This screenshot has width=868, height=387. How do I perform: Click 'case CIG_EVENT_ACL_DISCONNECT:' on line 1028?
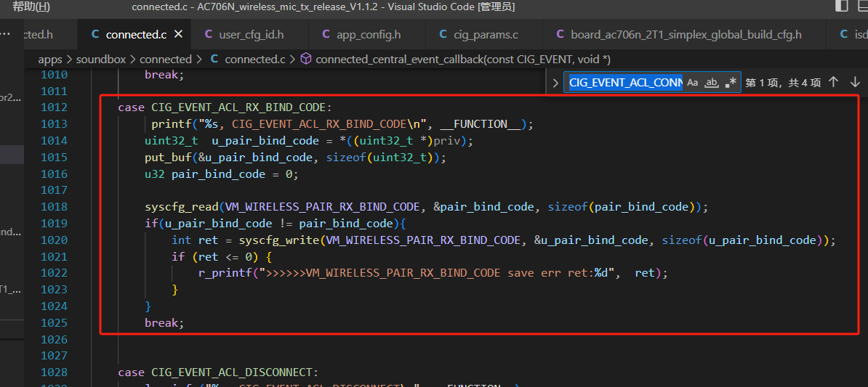[x=218, y=372]
